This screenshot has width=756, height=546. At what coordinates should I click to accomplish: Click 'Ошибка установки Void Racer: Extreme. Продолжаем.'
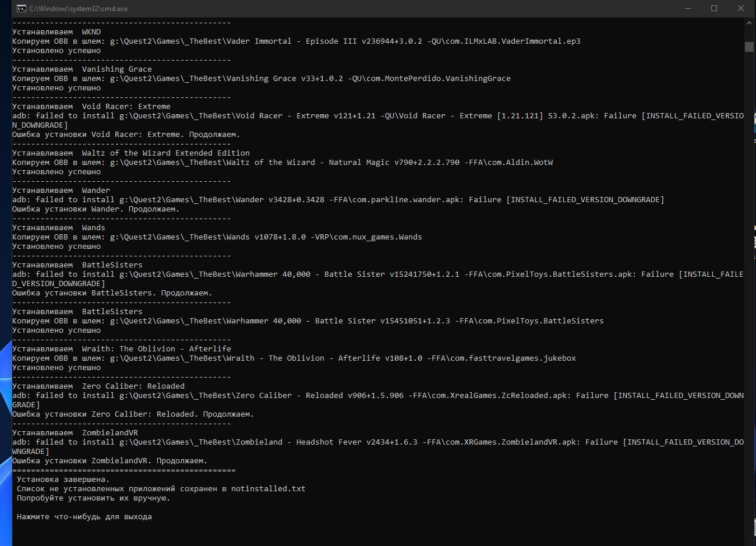126,135
